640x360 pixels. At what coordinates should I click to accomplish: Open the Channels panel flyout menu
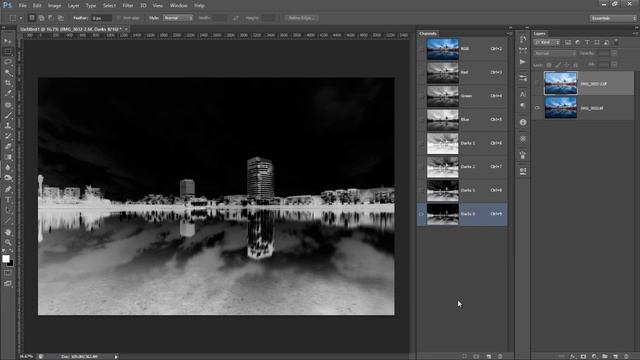click(509, 33)
